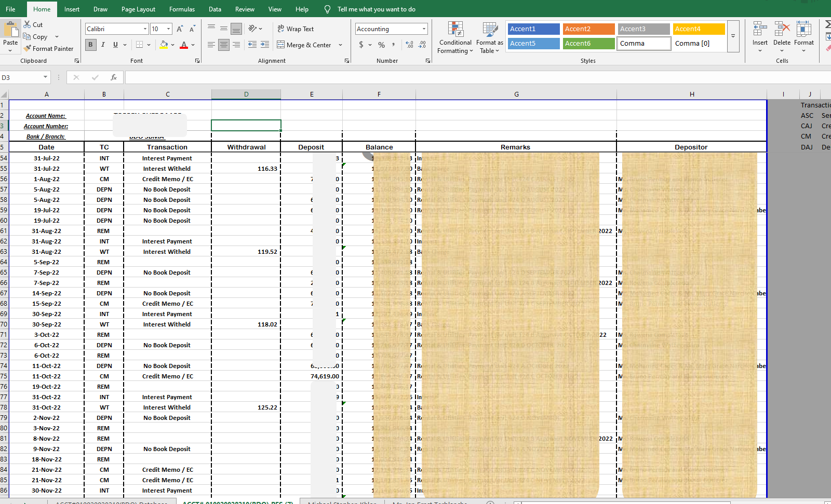Toggle Wrap Text
The height and width of the screenshot is (504, 831).
pyautogui.click(x=296, y=29)
